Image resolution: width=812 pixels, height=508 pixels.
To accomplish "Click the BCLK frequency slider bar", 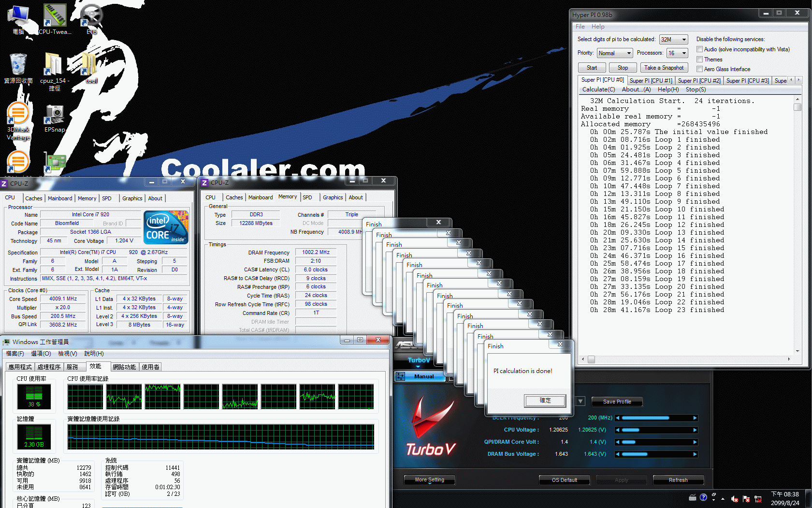I will pos(656,418).
